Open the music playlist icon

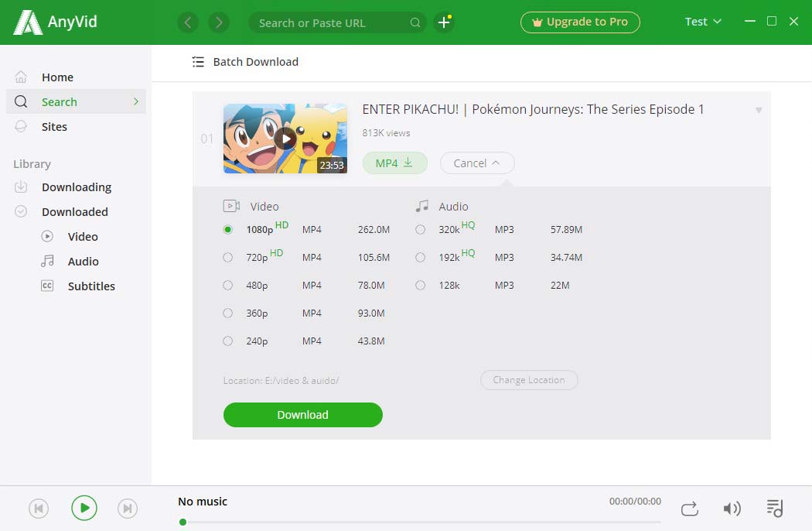tap(775, 509)
